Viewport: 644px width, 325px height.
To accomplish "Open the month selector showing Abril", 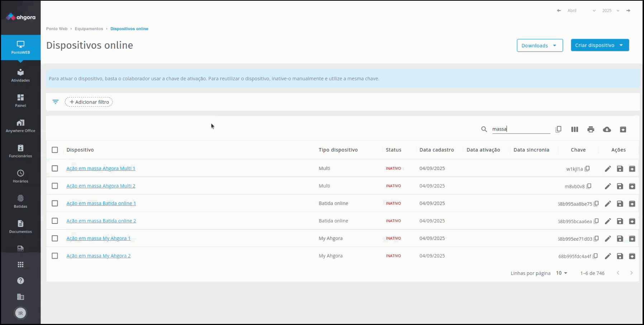I will [581, 11].
